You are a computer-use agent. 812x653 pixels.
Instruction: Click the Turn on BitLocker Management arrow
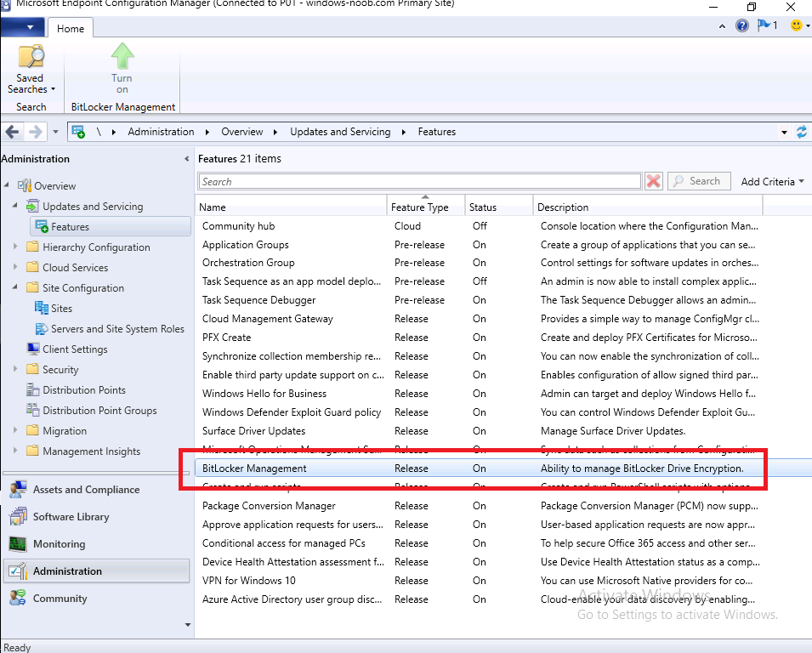click(x=122, y=68)
